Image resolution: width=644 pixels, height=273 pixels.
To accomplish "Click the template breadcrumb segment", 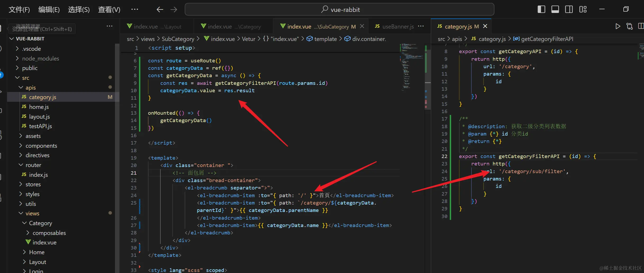I will 322,39.
